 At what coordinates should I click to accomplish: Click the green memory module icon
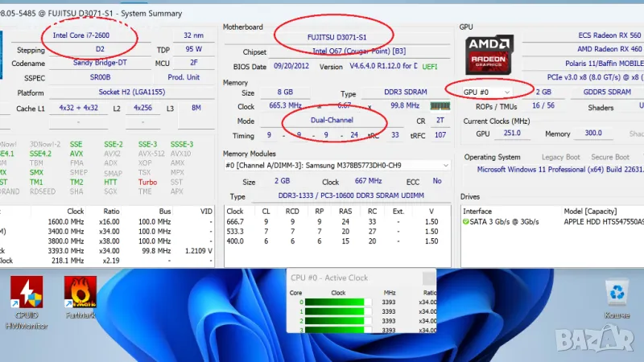pos(440,105)
